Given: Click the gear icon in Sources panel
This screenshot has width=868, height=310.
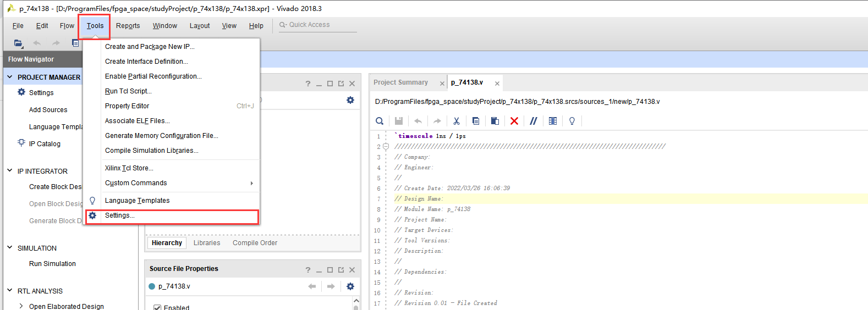Looking at the screenshot, I should click(350, 100).
